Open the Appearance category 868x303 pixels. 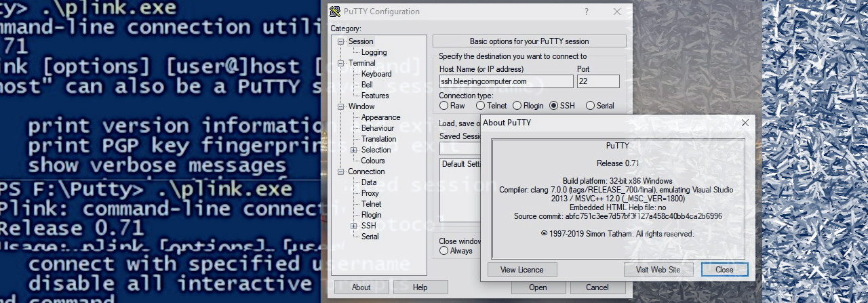[x=380, y=117]
